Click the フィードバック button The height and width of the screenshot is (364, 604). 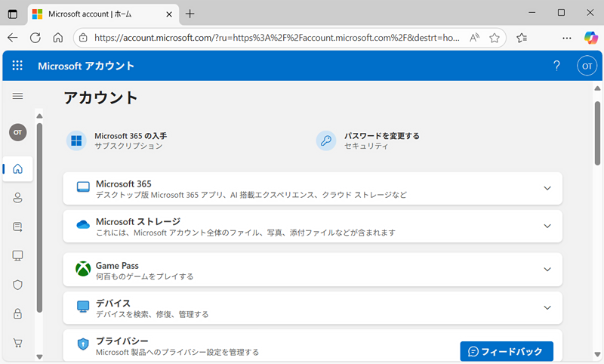click(x=507, y=351)
